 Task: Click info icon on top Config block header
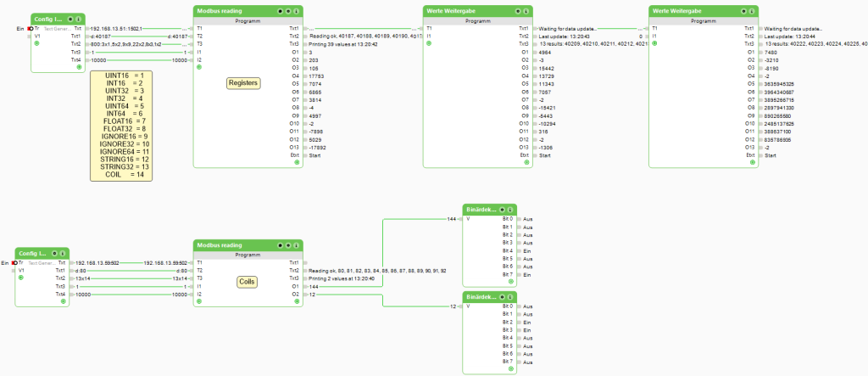pos(78,18)
